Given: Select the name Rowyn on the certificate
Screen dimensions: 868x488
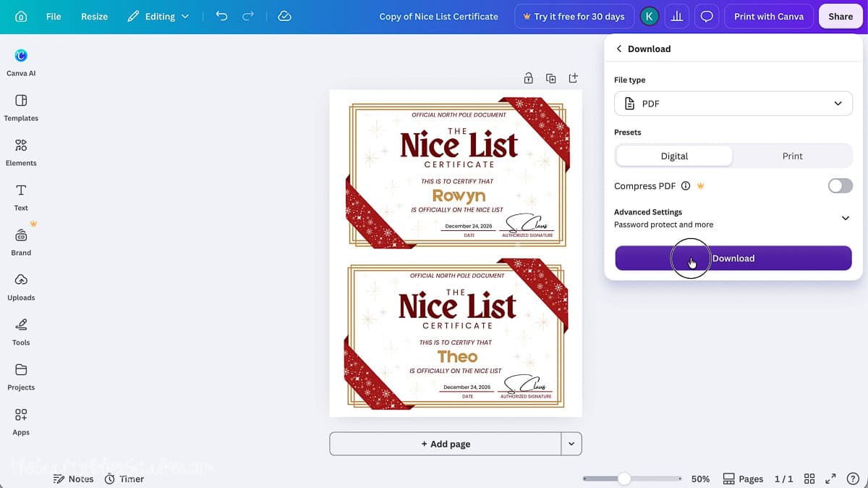Looking at the screenshot, I should coord(459,195).
